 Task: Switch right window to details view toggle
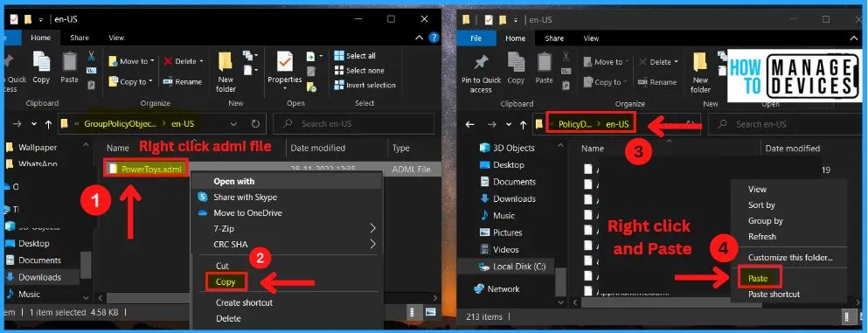[x=846, y=317]
